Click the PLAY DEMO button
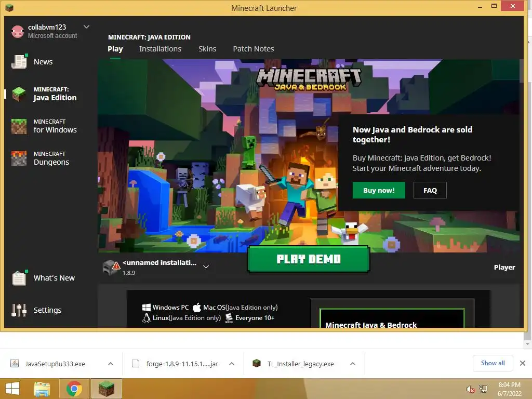The image size is (532, 399). point(309,259)
